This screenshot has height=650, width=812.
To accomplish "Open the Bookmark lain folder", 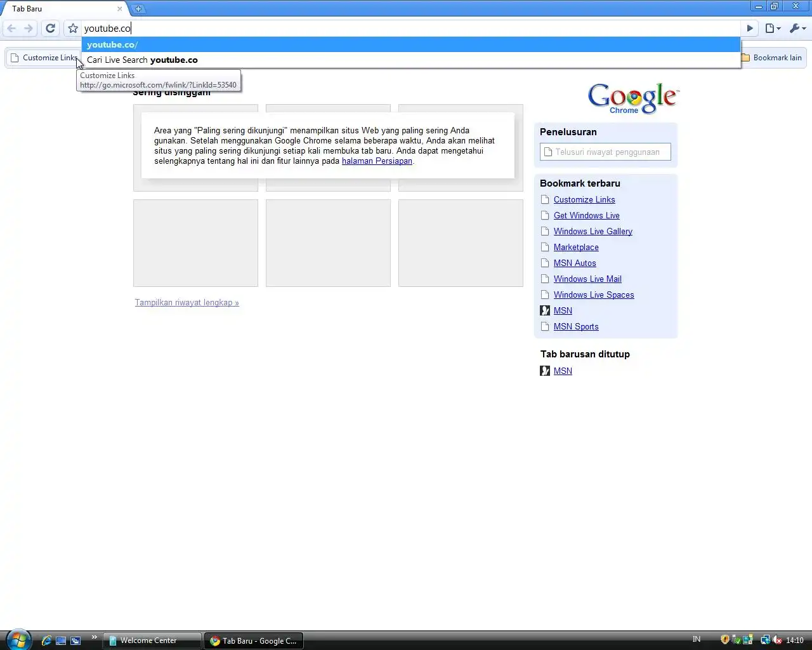I will [771, 58].
